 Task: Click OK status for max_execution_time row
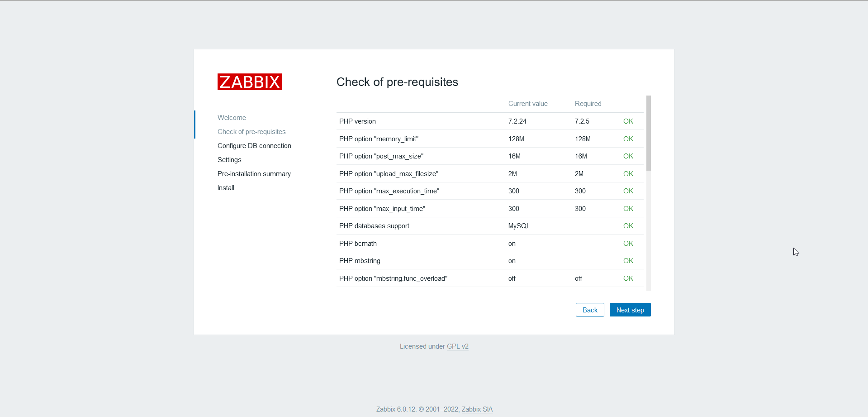628,191
